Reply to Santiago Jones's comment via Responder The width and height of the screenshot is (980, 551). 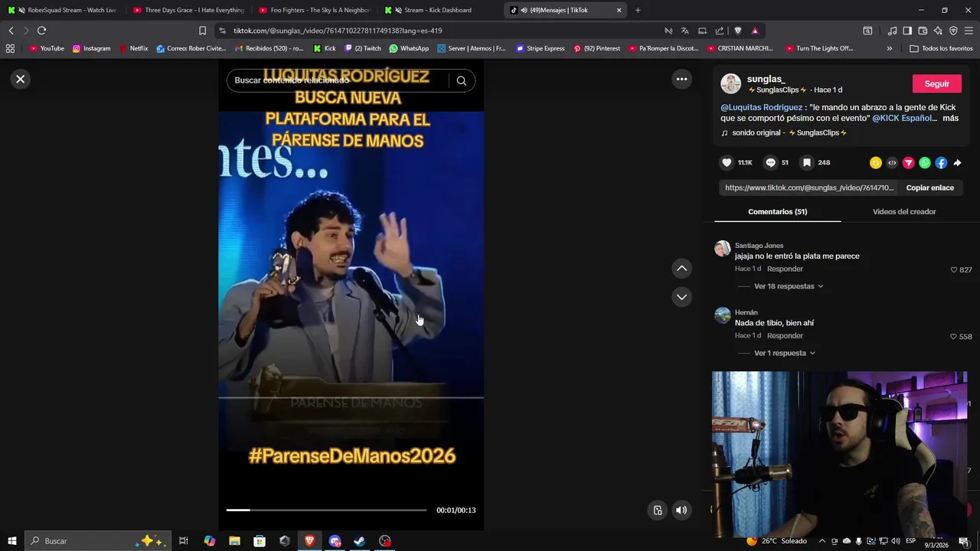pyautogui.click(x=785, y=269)
